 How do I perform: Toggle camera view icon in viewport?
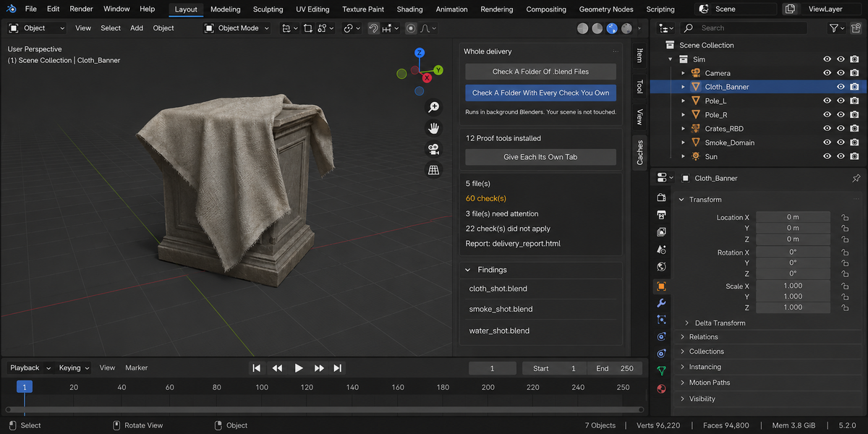point(434,149)
